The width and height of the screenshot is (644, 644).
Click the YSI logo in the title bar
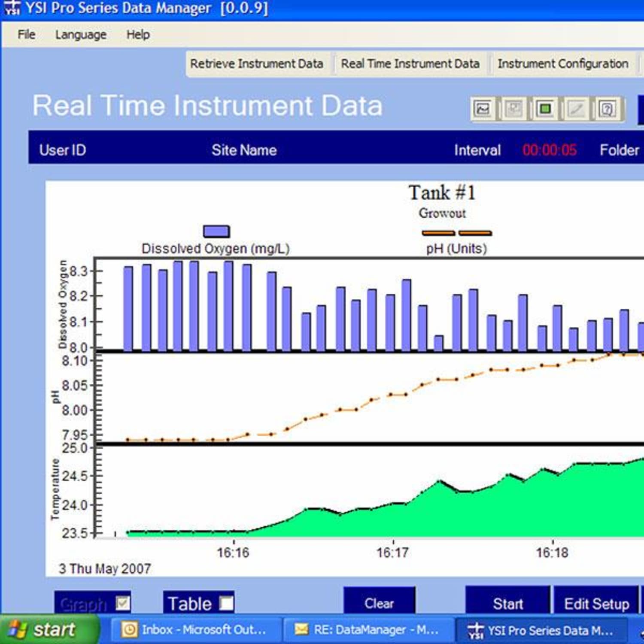click(12, 8)
